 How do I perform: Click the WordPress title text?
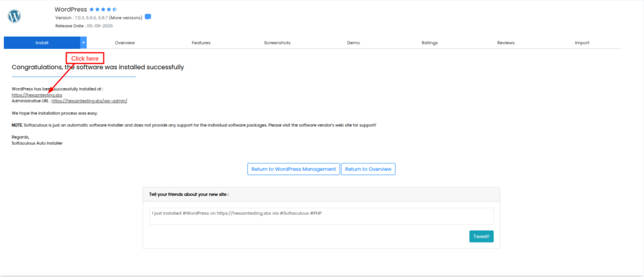(x=70, y=9)
